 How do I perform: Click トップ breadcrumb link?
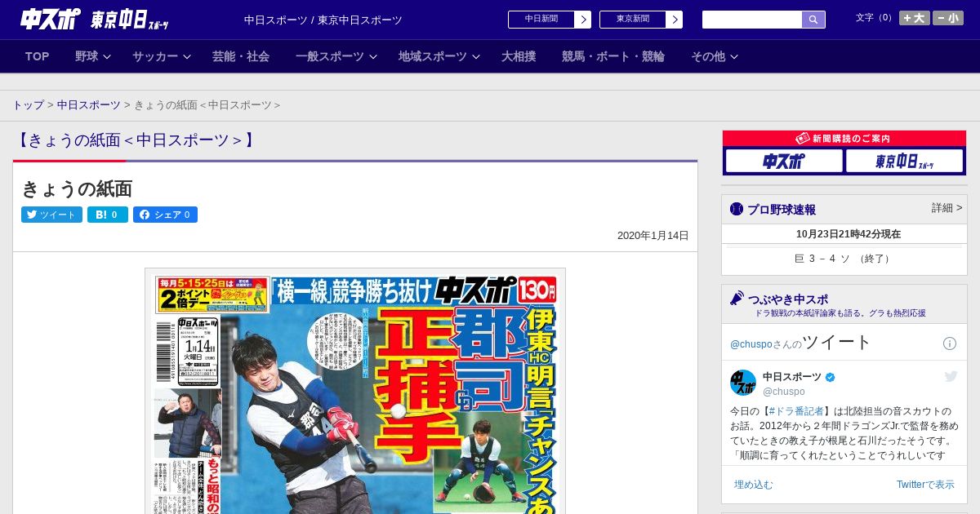28,105
